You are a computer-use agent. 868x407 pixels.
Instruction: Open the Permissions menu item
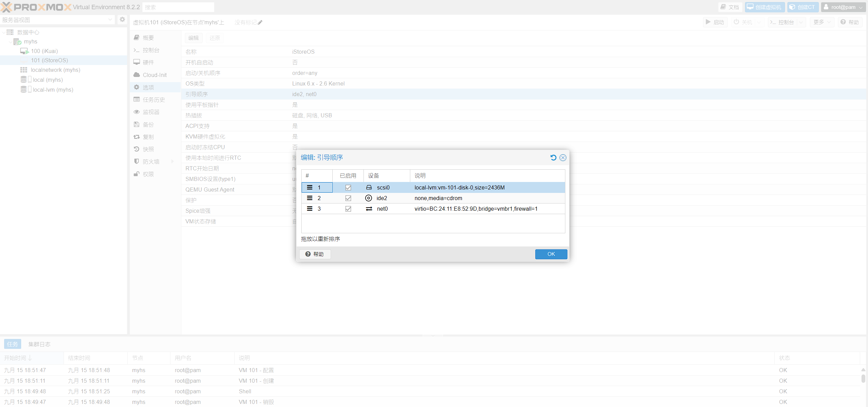click(x=155, y=174)
